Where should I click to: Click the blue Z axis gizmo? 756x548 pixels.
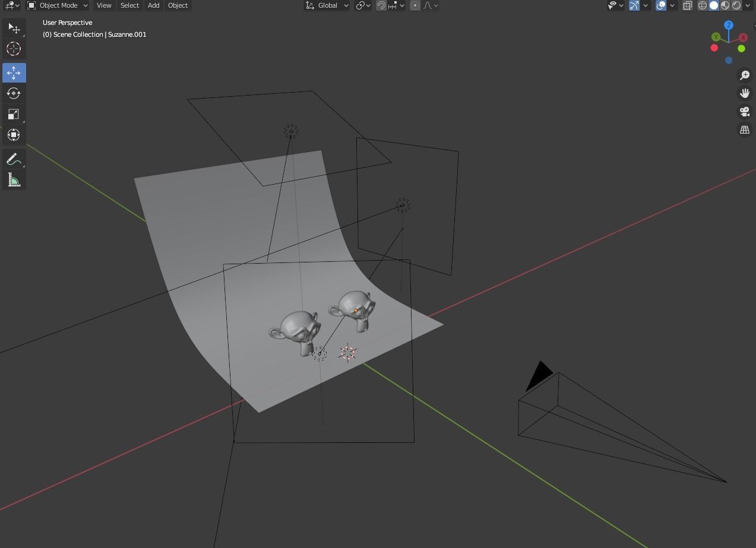[729, 25]
